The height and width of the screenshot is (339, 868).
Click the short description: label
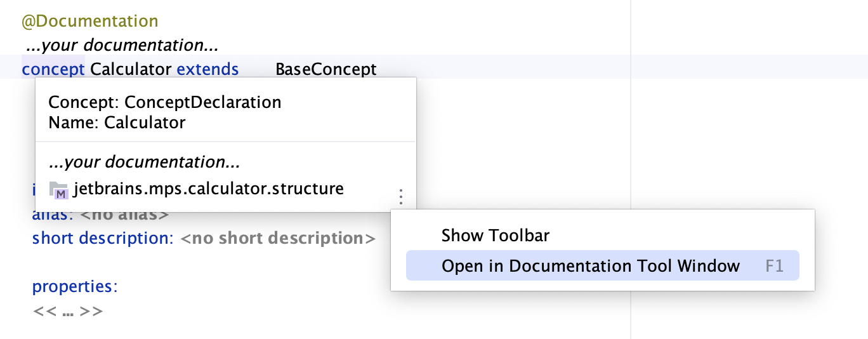[x=102, y=239]
